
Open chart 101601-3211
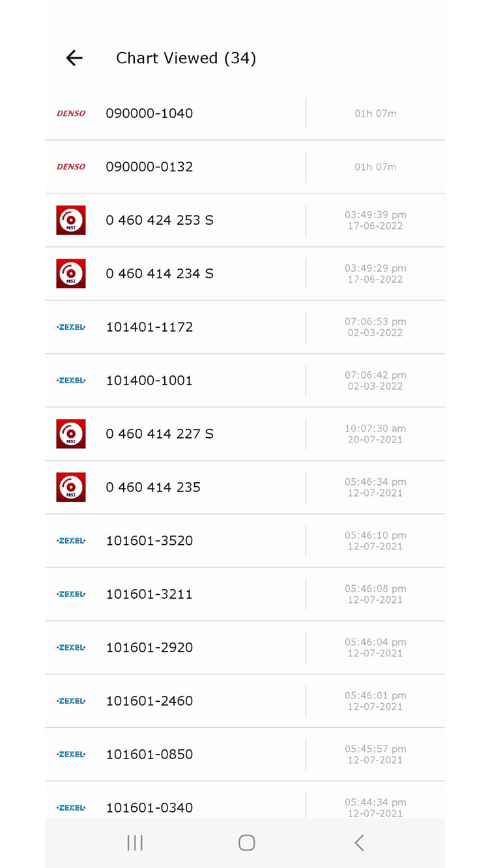coord(149,594)
